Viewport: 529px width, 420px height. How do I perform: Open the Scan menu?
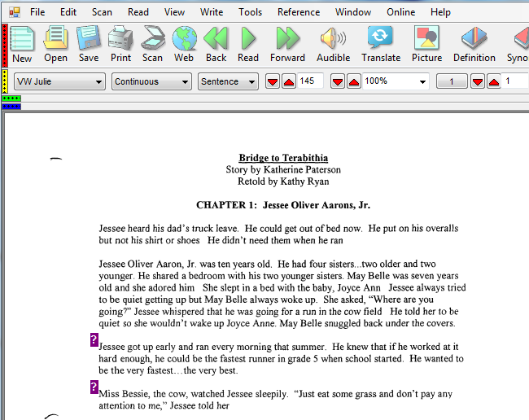(102, 12)
